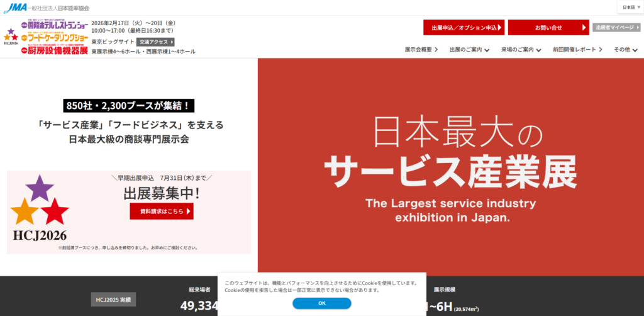Click 資料請求はこちら button
644x316 pixels.
click(162, 212)
